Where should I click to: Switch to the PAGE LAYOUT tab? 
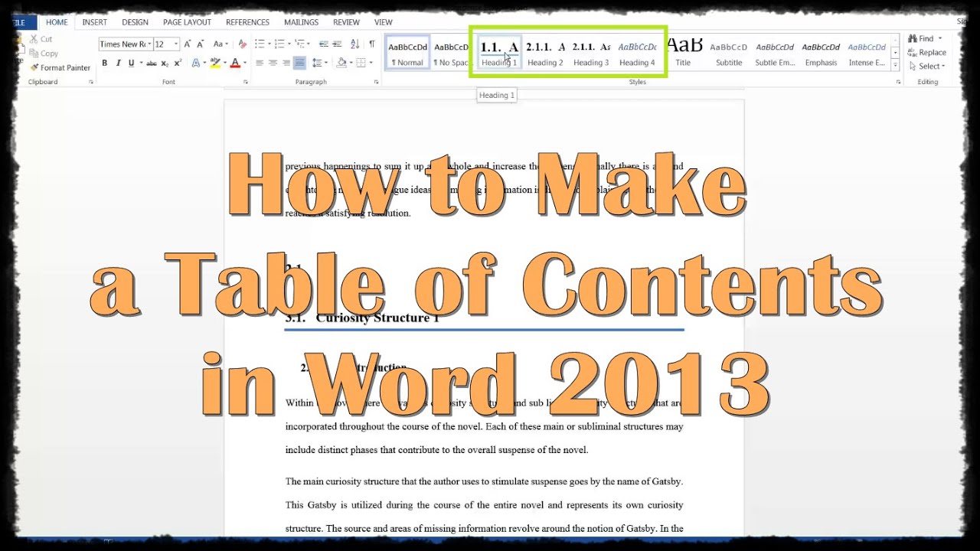(x=187, y=22)
